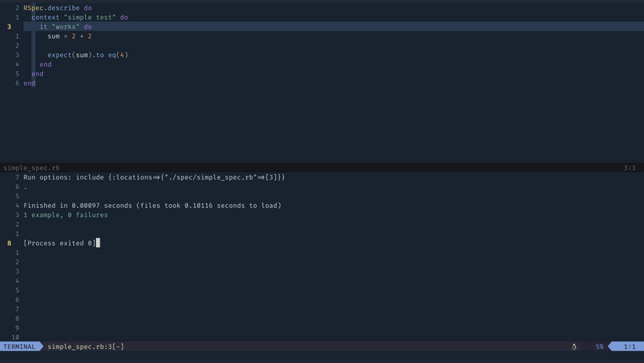Click the expect(sum).to eq(4) line
Viewport: 644px width, 363px height.
click(88, 54)
